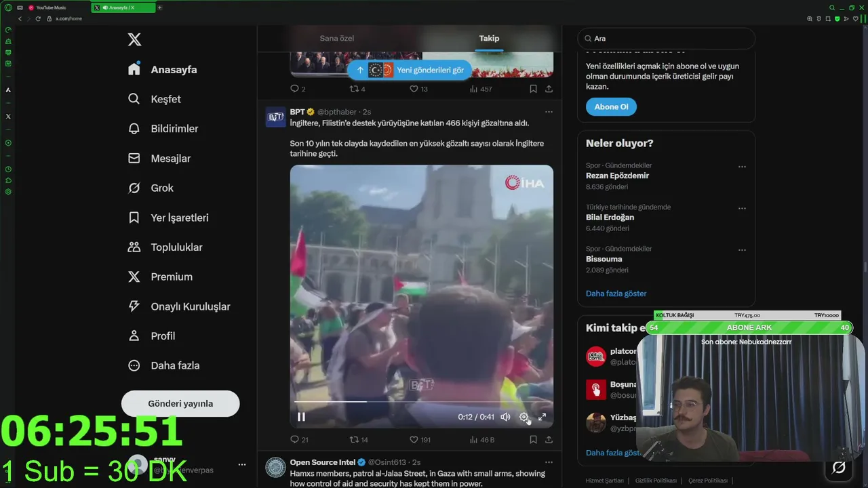Open Bissouma trend
868x488 pixels.
[x=604, y=259]
